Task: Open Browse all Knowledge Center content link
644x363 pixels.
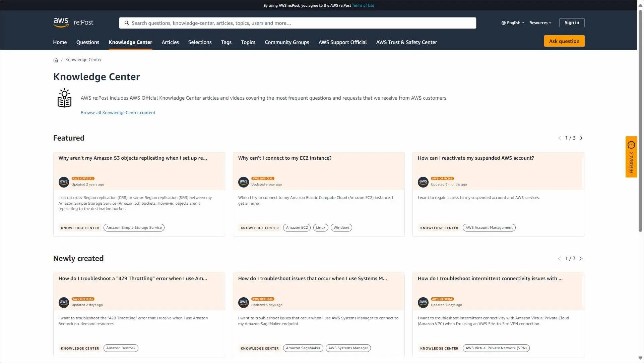Action: click(x=118, y=113)
